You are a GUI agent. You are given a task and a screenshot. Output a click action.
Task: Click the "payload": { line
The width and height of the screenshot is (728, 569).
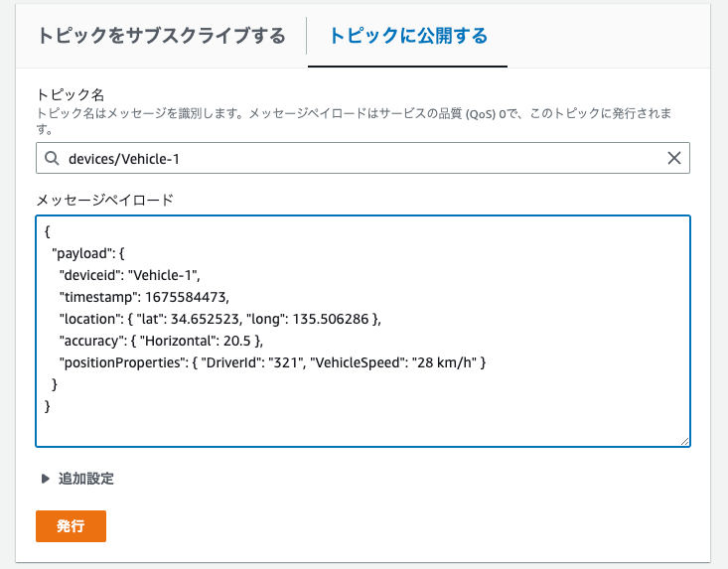pyautogui.click(x=88, y=253)
